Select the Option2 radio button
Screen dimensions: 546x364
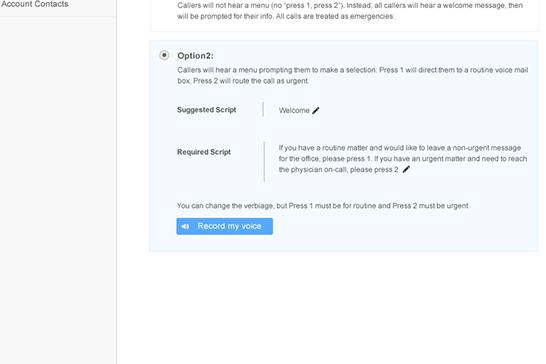click(164, 55)
